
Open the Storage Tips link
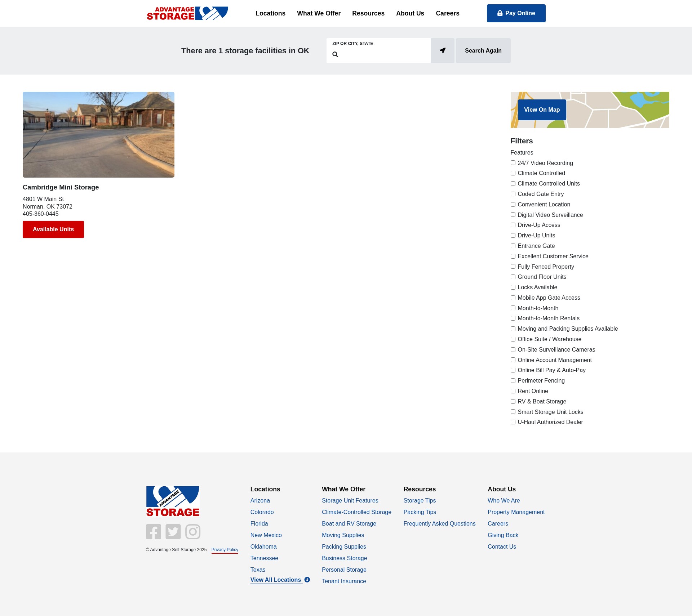(420, 500)
